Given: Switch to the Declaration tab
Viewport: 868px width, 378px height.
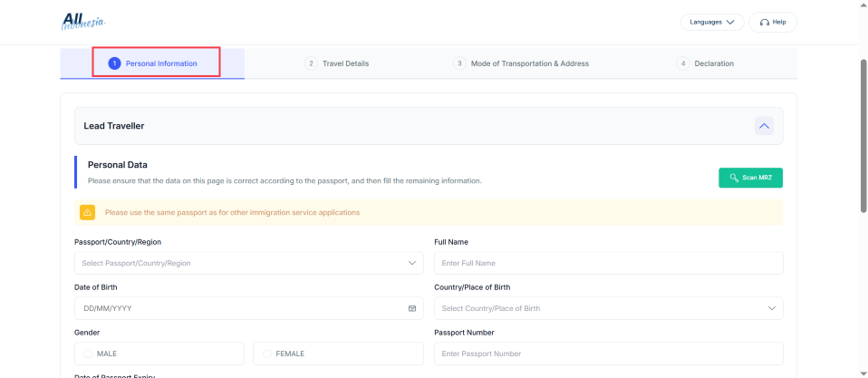Looking at the screenshot, I should 705,63.
